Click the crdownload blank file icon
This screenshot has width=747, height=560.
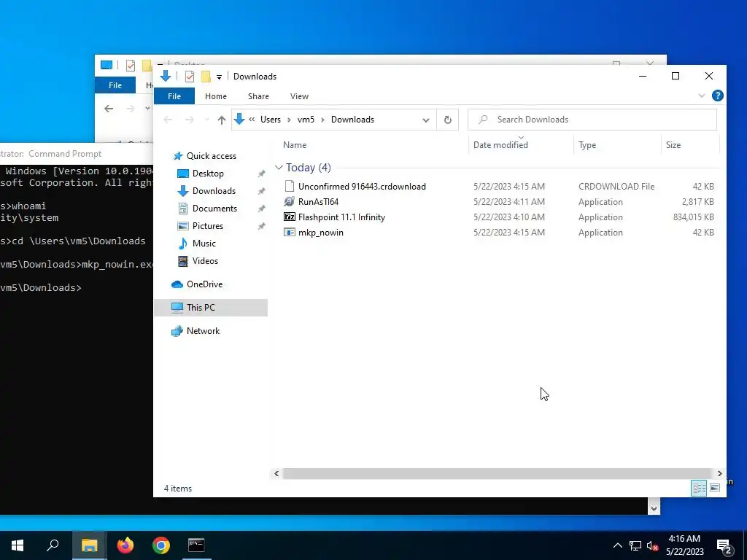pyautogui.click(x=289, y=186)
